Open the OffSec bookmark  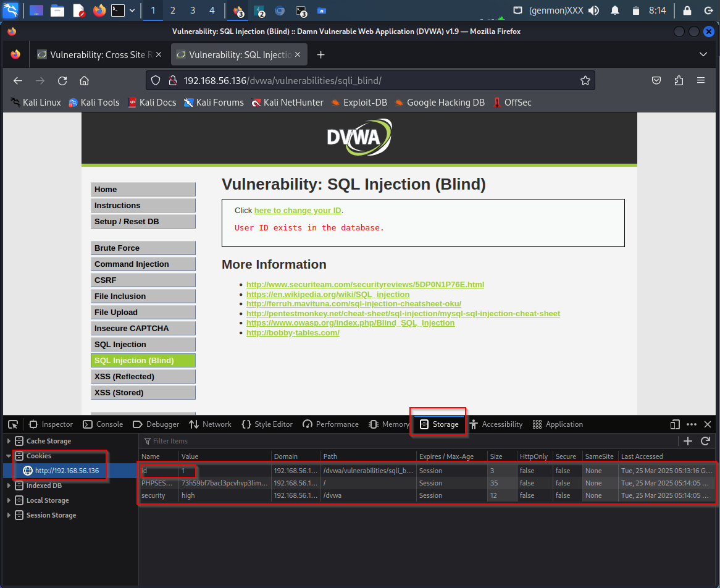click(512, 103)
